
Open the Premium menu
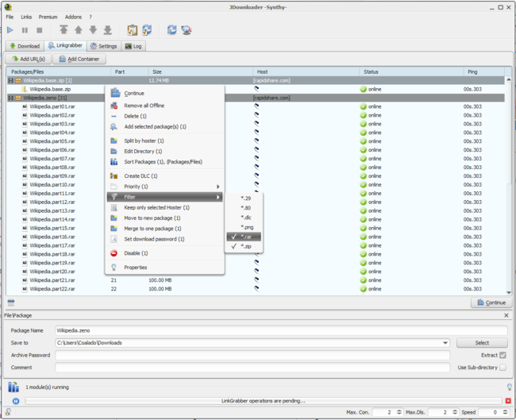(x=48, y=17)
